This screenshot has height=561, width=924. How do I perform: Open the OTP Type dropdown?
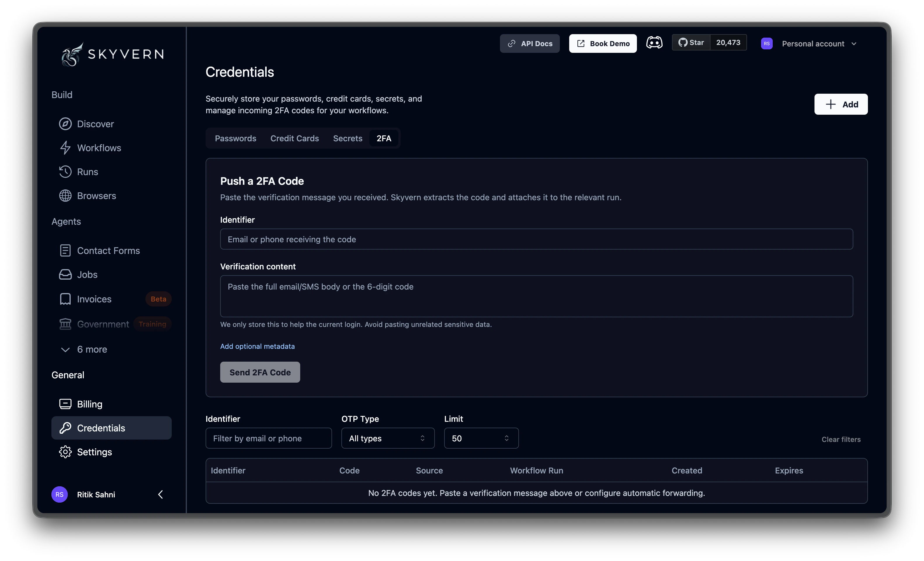point(387,438)
